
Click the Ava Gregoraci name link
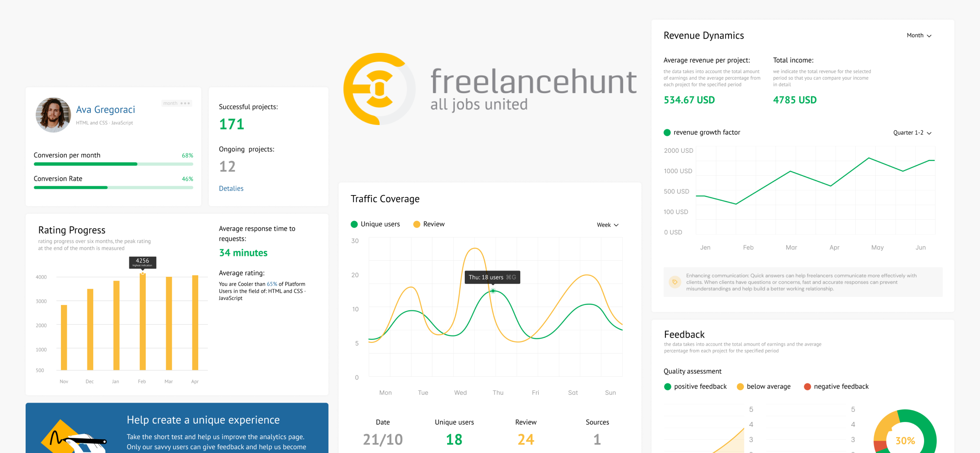point(105,109)
